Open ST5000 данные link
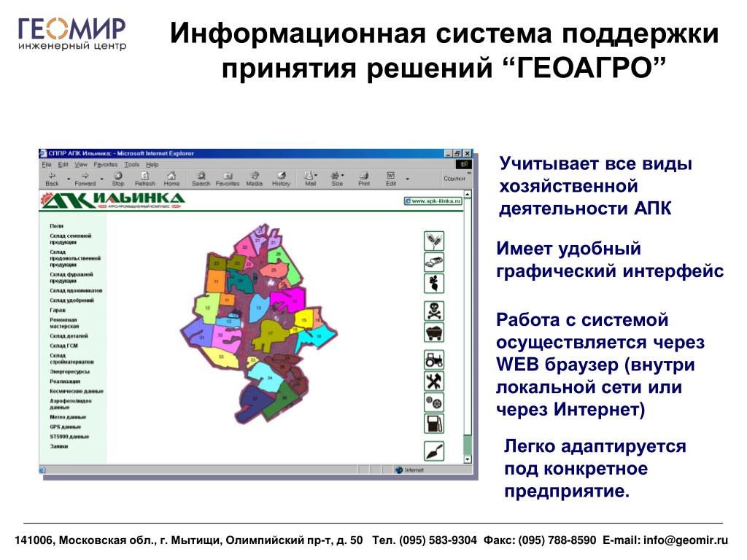 pos(69,437)
